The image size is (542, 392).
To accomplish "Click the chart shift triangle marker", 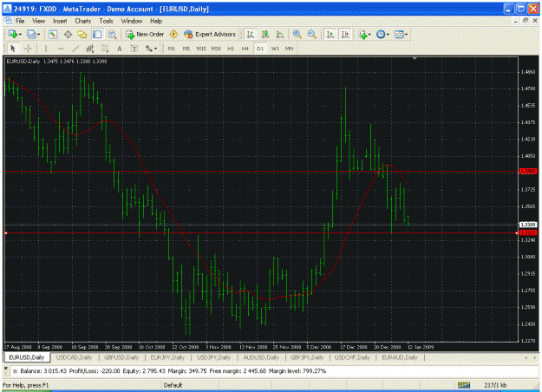I will pos(415,58).
